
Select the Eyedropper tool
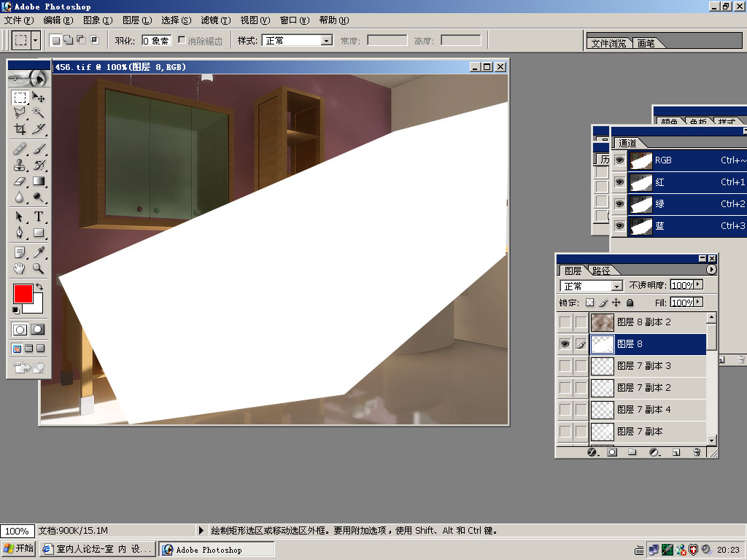pyautogui.click(x=39, y=252)
